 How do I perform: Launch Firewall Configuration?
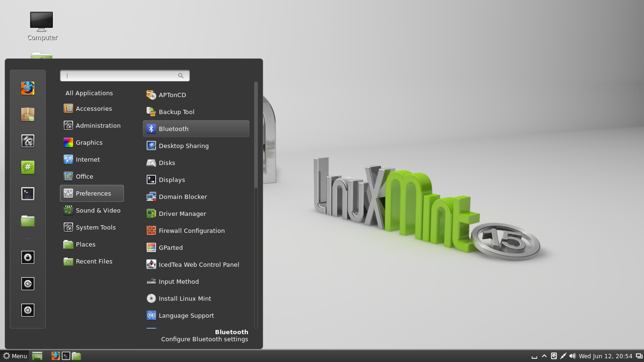(196, 230)
